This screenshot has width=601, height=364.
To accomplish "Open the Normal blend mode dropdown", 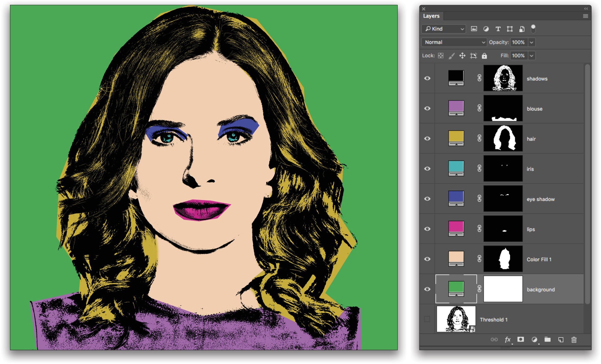I will tap(454, 42).
